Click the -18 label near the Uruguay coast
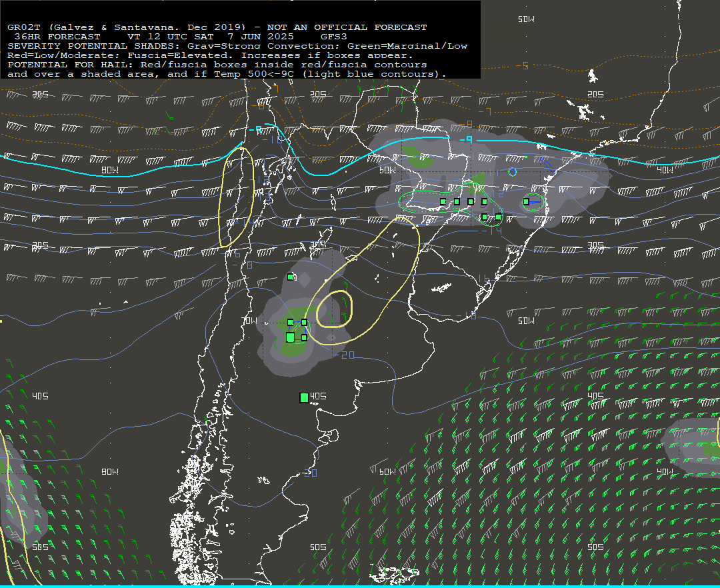Image resolution: width=720 pixels, height=588 pixels. pos(467,316)
